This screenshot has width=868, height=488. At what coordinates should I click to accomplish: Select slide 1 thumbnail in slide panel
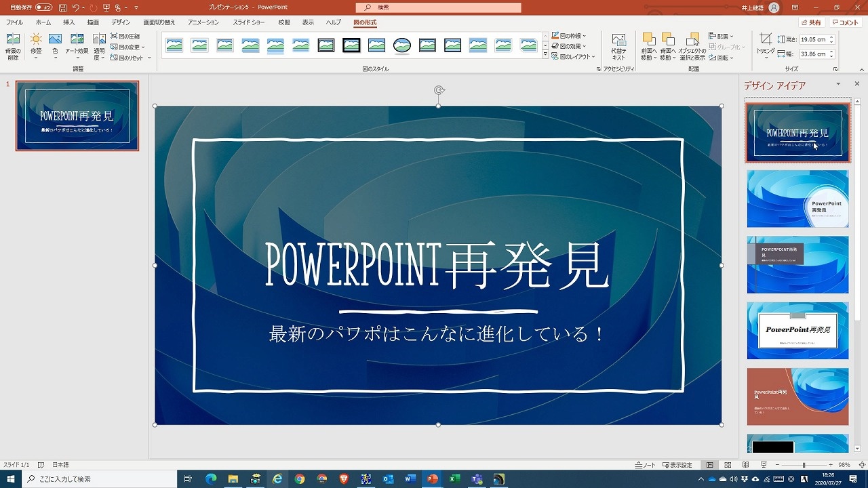(x=77, y=116)
